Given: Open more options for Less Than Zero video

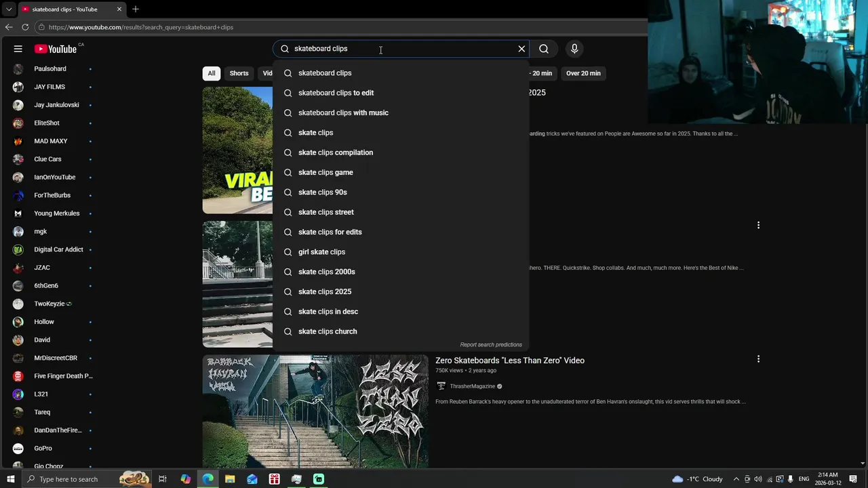Looking at the screenshot, I should pos(758,359).
